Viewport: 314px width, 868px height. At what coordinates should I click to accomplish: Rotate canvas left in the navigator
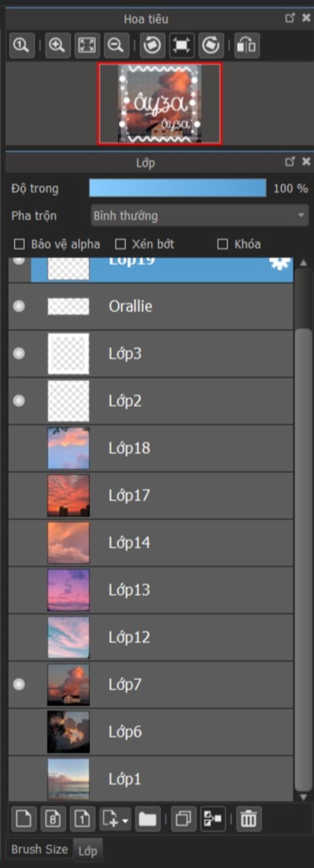pyautogui.click(x=152, y=45)
